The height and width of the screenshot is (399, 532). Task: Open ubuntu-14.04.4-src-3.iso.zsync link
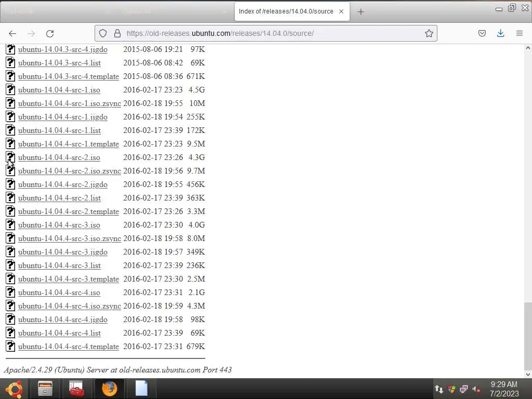(x=70, y=238)
